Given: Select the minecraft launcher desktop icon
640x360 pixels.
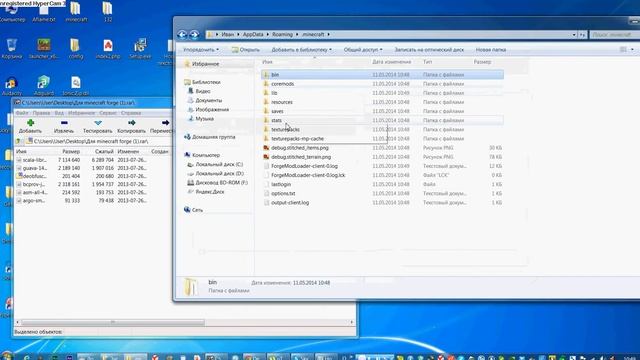Looking at the screenshot, I should 44,49.
